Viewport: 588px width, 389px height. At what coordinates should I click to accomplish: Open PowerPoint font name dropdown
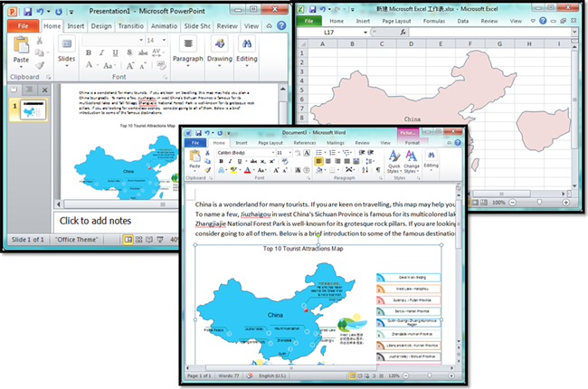pos(141,40)
